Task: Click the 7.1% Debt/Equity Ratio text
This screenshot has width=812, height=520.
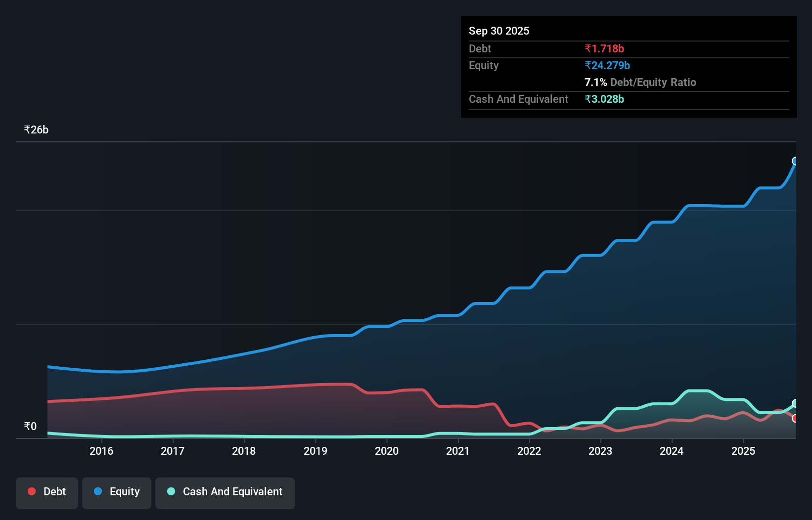Action: point(640,82)
